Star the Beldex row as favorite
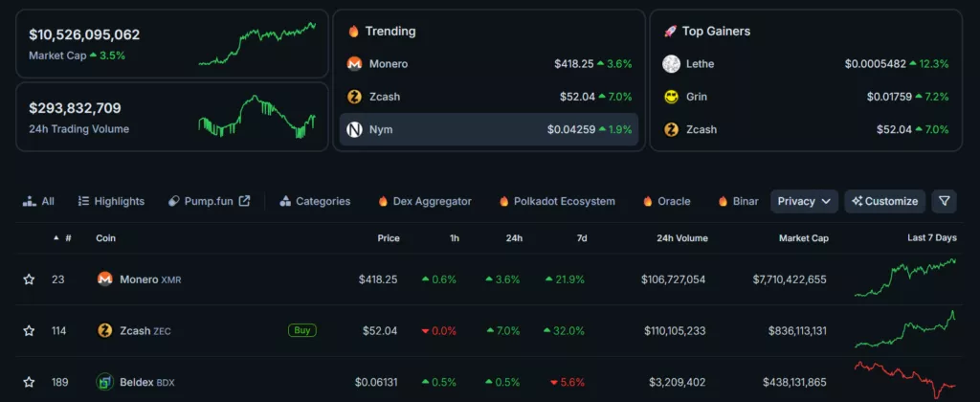The image size is (980, 402). [29, 382]
